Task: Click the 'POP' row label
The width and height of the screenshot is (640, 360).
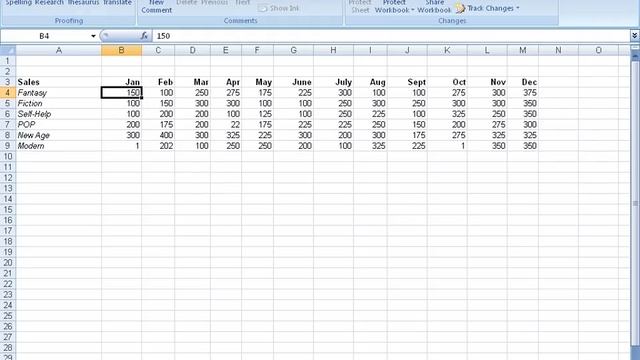Action: tap(59, 124)
